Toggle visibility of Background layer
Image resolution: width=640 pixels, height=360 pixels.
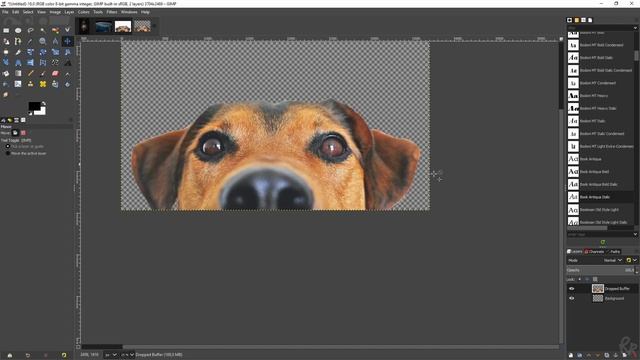[571, 298]
